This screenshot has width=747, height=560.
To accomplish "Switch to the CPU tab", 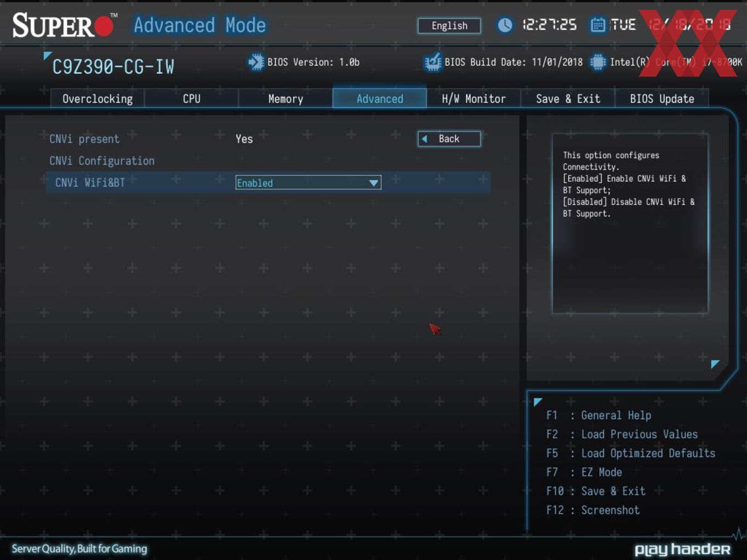I will 192,99.
